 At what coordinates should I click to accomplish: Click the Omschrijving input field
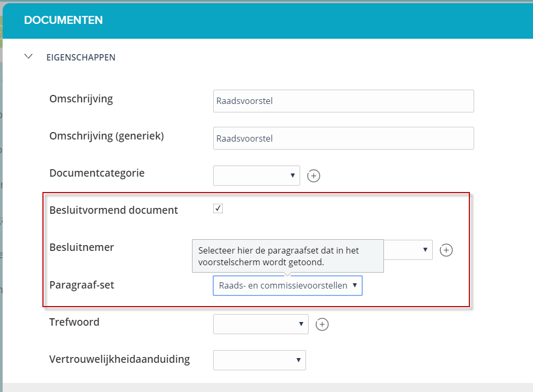(343, 101)
